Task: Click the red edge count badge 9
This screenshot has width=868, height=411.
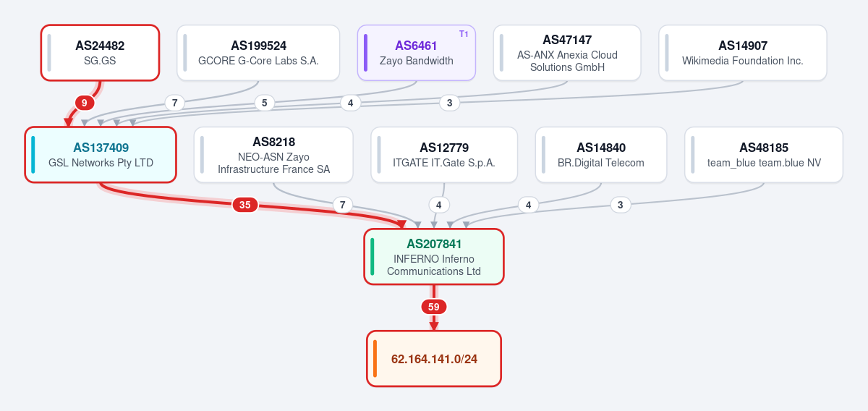Action: point(85,103)
